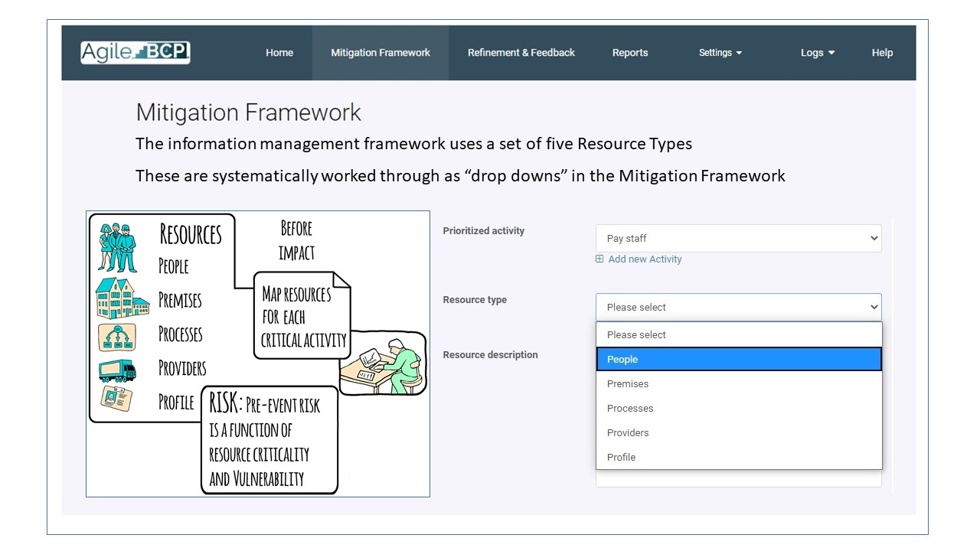Click the plus icon beside Add new Activity

(599, 259)
